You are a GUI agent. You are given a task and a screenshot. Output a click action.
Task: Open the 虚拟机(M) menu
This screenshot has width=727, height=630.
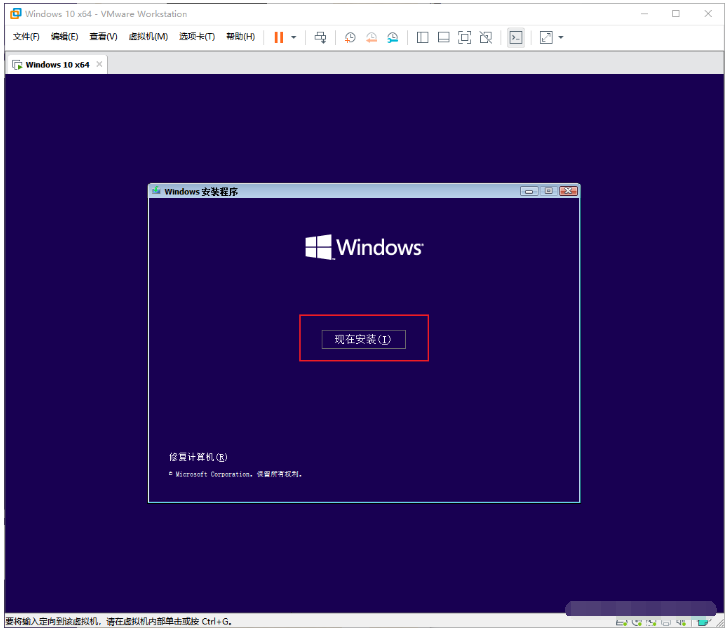click(148, 37)
